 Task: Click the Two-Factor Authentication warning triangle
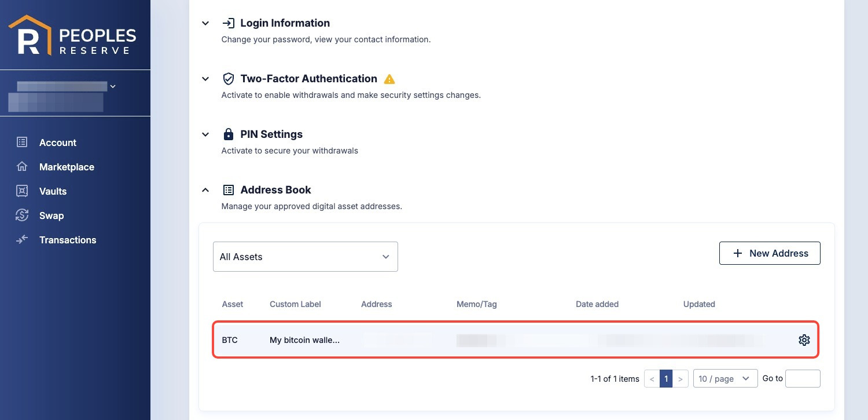click(x=389, y=79)
